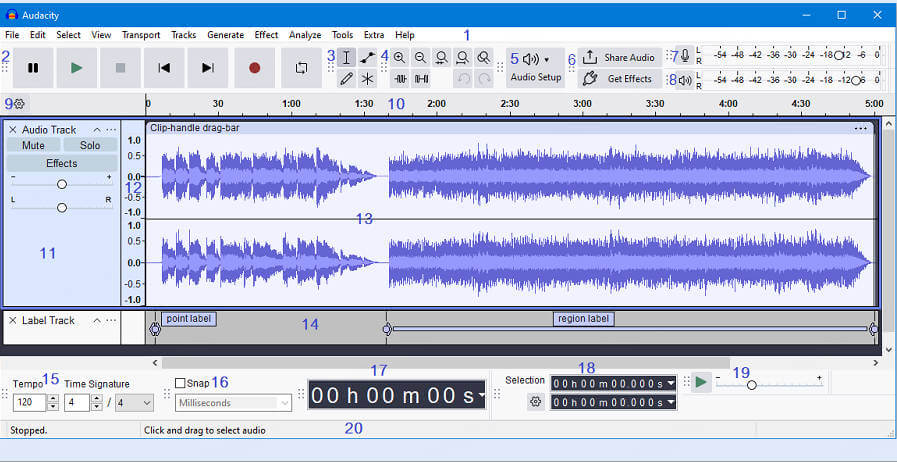This screenshot has height=462, width=897.
Task: Click Fit Selection to Width zoom icon
Action: click(441, 58)
